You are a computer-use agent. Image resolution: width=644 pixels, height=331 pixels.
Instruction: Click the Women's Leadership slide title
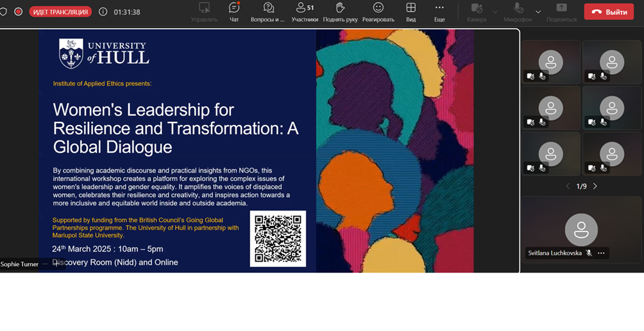(176, 128)
